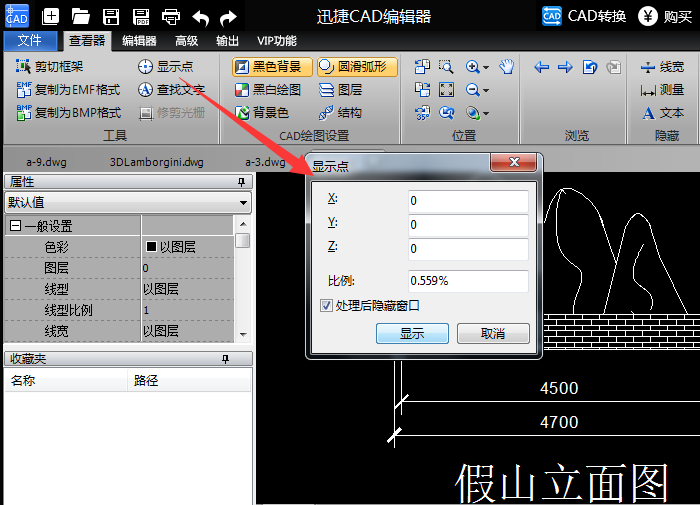Choose 背景色 color setting

262,113
